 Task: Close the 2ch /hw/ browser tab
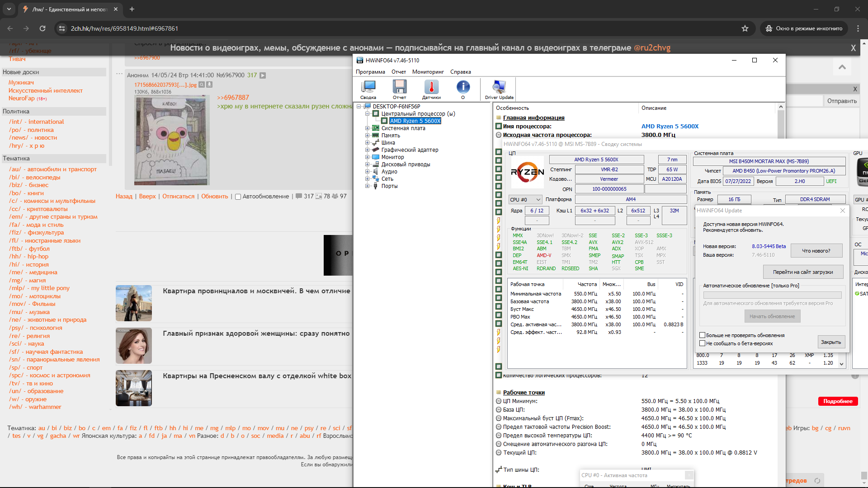coord(116,9)
